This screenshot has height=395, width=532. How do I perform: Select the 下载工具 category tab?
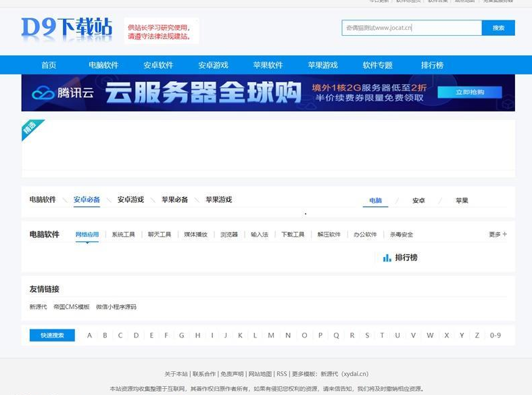pyautogui.click(x=293, y=235)
